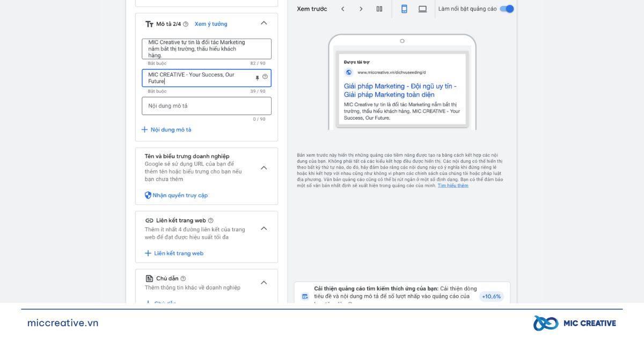Image resolution: width=644 pixels, height=338 pixels.
Task: Collapse the Liên kết trang web section
Action: [x=264, y=228]
